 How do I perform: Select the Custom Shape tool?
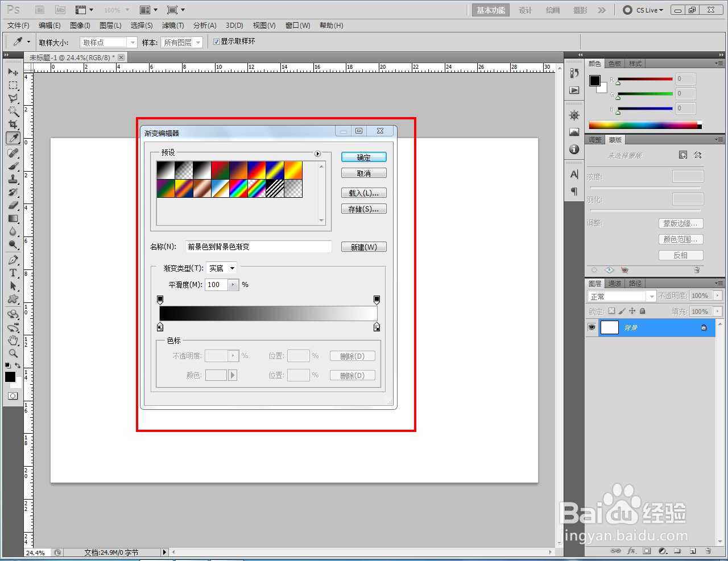click(13, 300)
